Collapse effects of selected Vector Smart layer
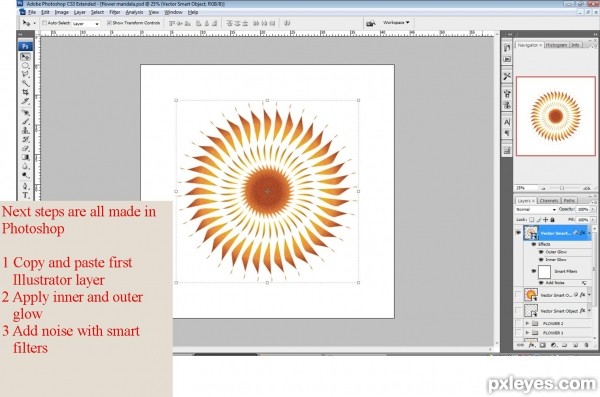Image resolution: width=600 pixels, height=397 pixels. pos(590,233)
